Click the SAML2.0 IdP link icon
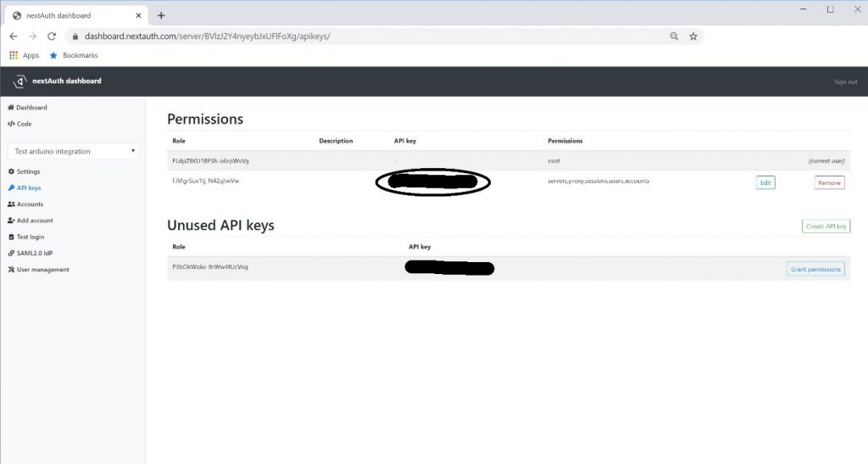This screenshot has width=868, height=464. 11,253
